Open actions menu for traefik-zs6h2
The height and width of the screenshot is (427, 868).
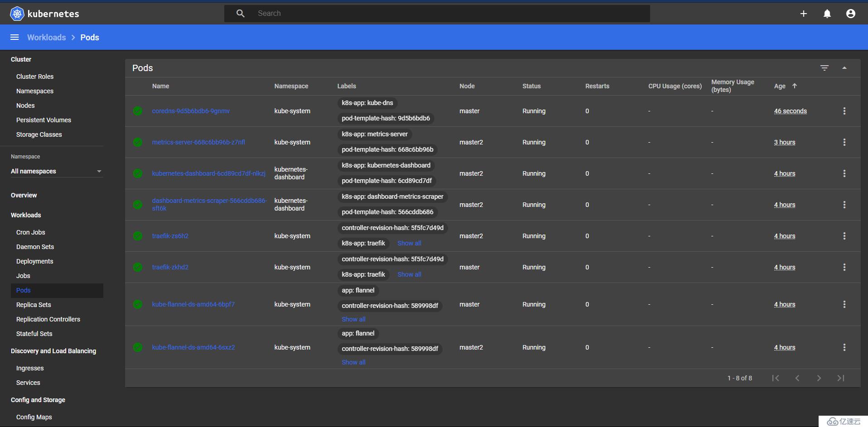point(844,236)
